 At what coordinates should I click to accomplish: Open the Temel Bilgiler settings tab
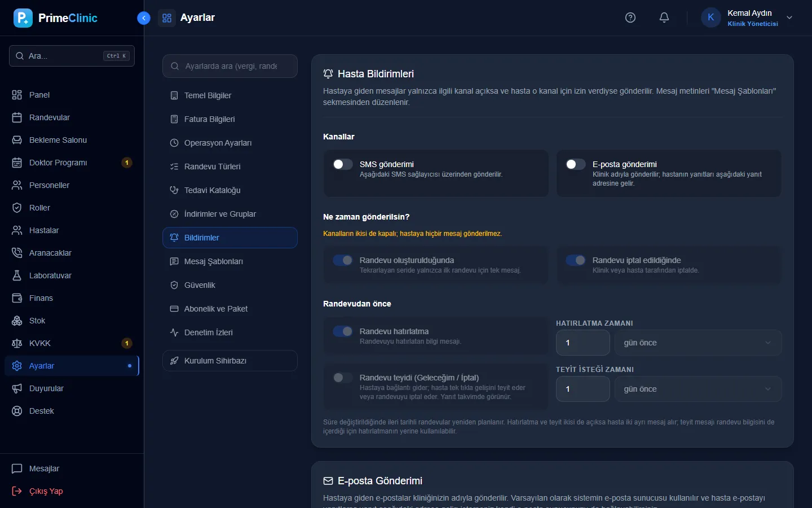coord(230,95)
